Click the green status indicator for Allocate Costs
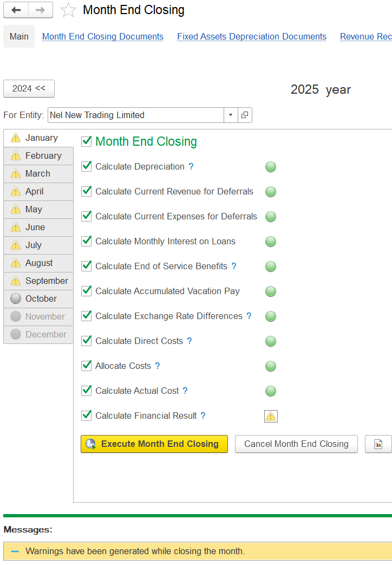 pos(271,366)
